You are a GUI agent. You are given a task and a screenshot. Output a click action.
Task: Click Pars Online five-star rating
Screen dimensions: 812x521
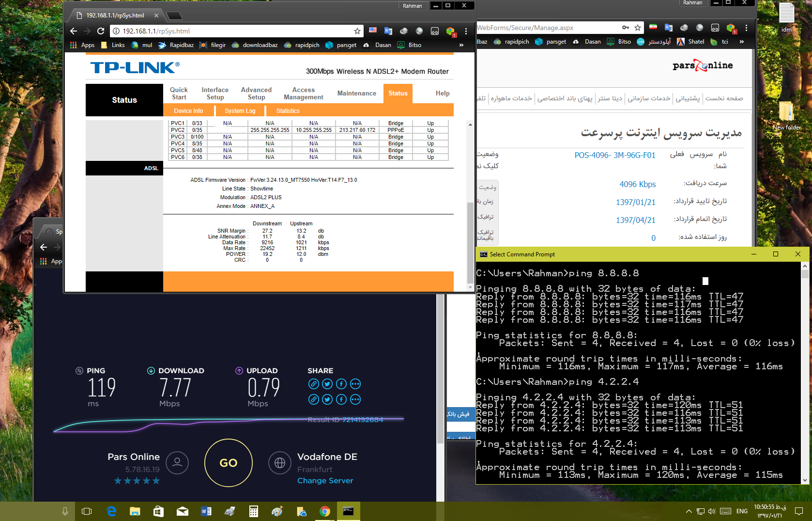(x=137, y=481)
